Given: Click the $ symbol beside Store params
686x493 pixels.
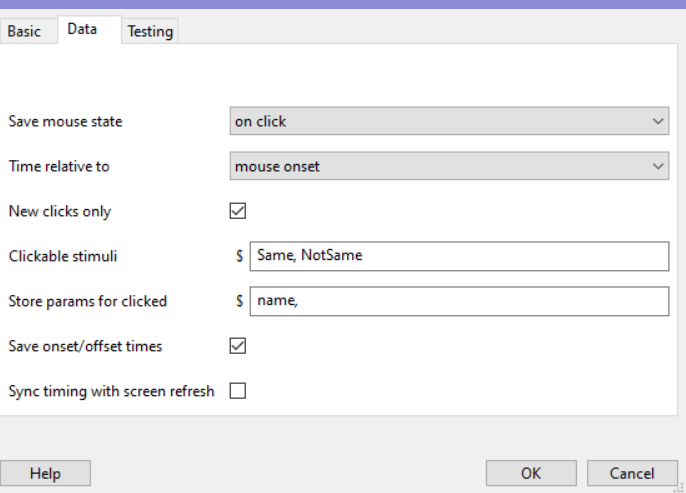Looking at the screenshot, I should [240, 301].
